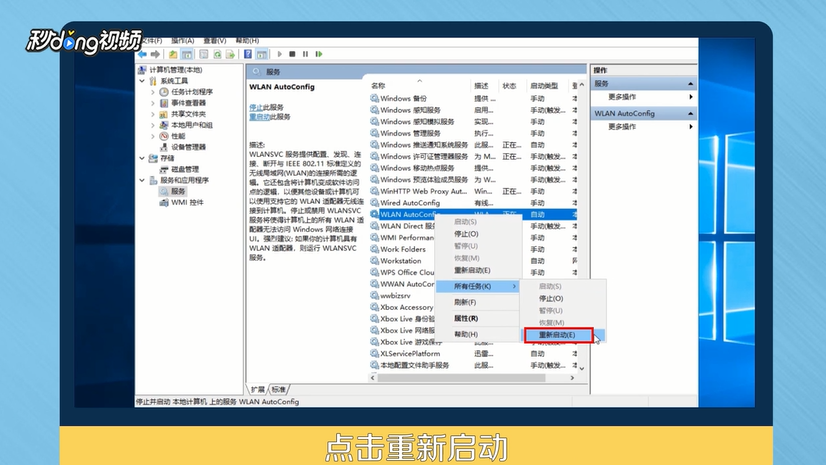Select the Work Folders service row
Image resolution: width=826 pixels, height=465 pixels.
tap(403, 249)
